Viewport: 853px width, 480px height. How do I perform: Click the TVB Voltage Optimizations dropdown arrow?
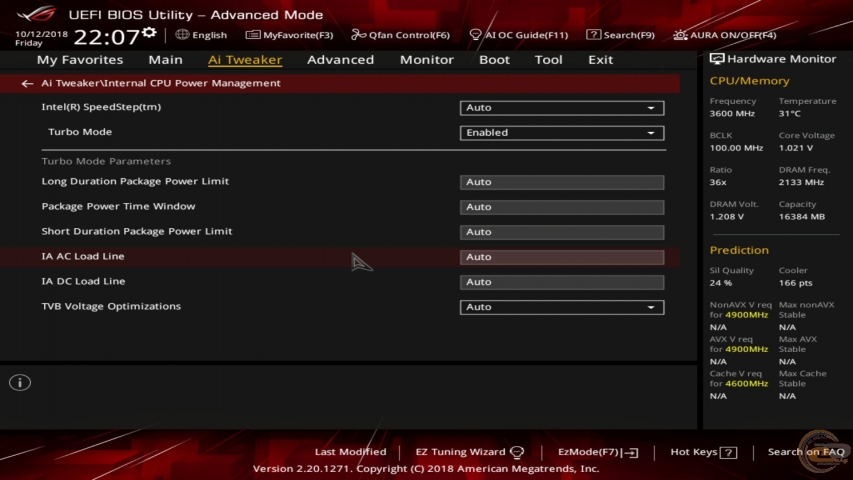click(x=651, y=307)
